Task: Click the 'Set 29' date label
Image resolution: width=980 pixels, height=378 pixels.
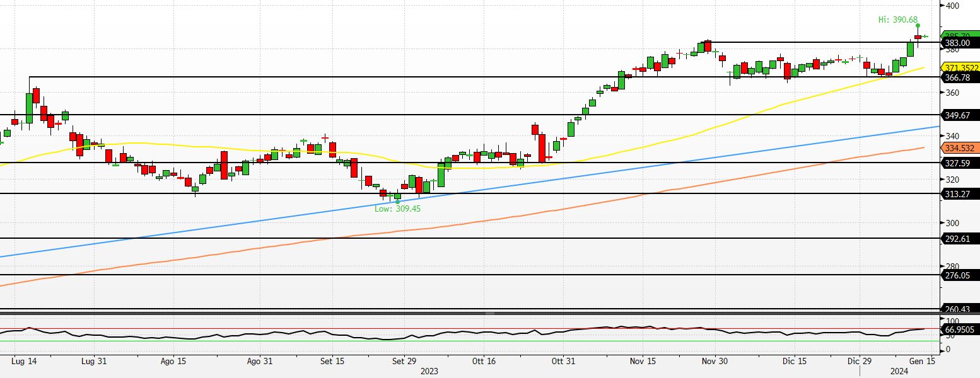Action: [x=404, y=362]
